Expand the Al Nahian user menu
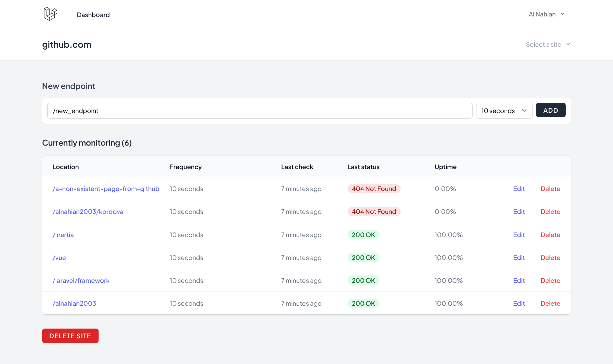This screenshot has height=364, width=613. coord(546,14)
